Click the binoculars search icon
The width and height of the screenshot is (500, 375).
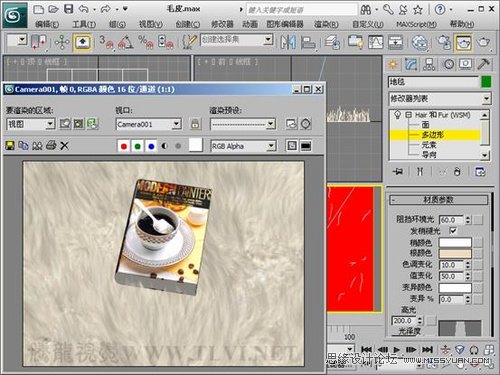(x=366, y=10)
